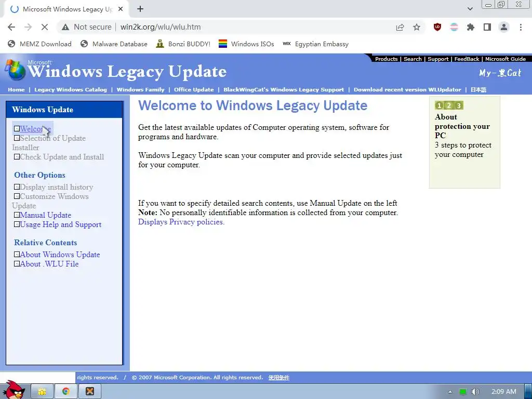Open the volume speaker tray icon
Image resolution: width=532 pixels, height=399 pixels.
pyautogui.click(x=475, y=392)
